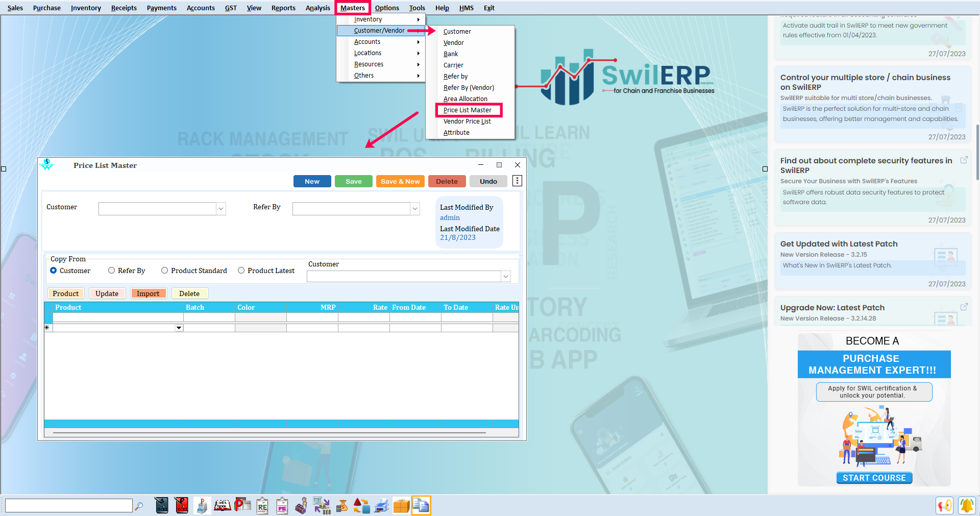Click the From Date column header
This screenshot has width=980, height=516.
click(415, 307)
